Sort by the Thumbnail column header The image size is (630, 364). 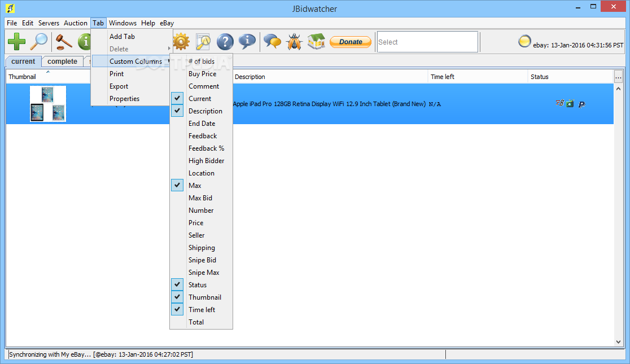pos(48,76)
